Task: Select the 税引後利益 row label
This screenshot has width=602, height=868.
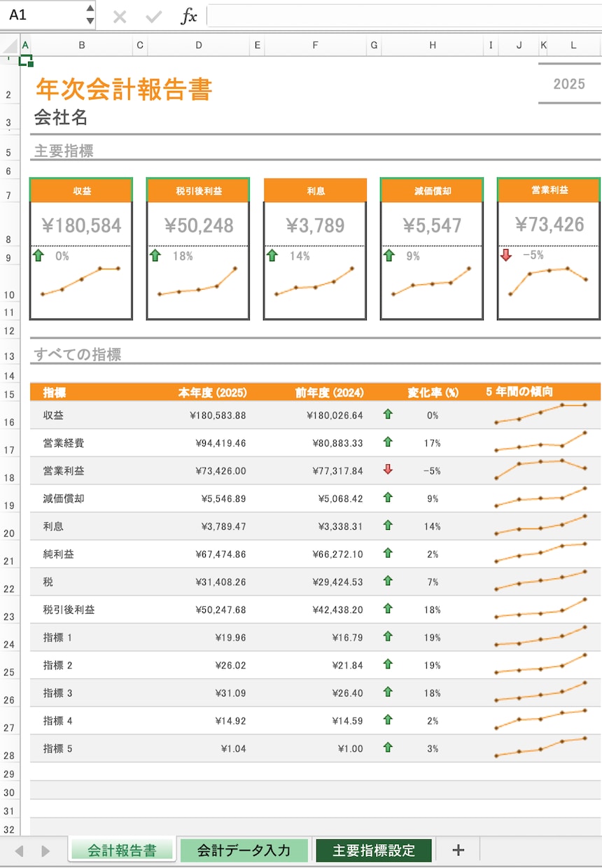Action: 69,610
